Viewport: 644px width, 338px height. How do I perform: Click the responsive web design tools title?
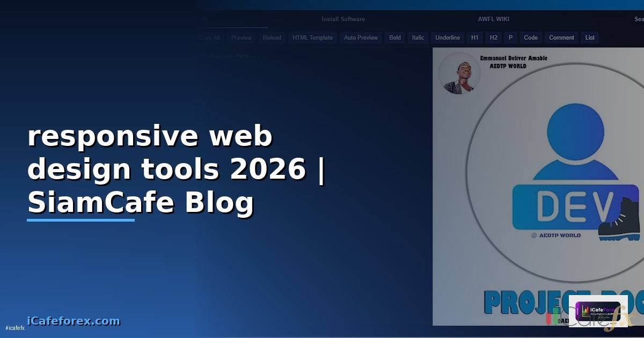pos(175,170)
